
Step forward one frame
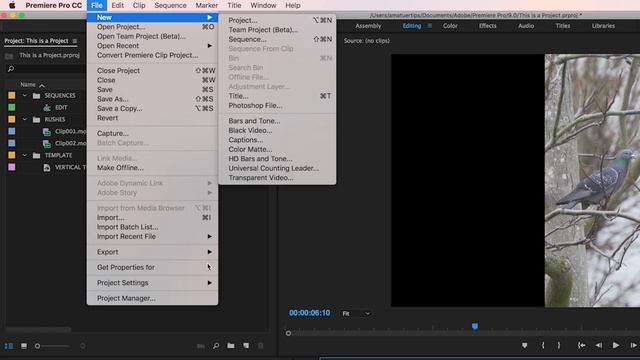(x=634, y=345)
